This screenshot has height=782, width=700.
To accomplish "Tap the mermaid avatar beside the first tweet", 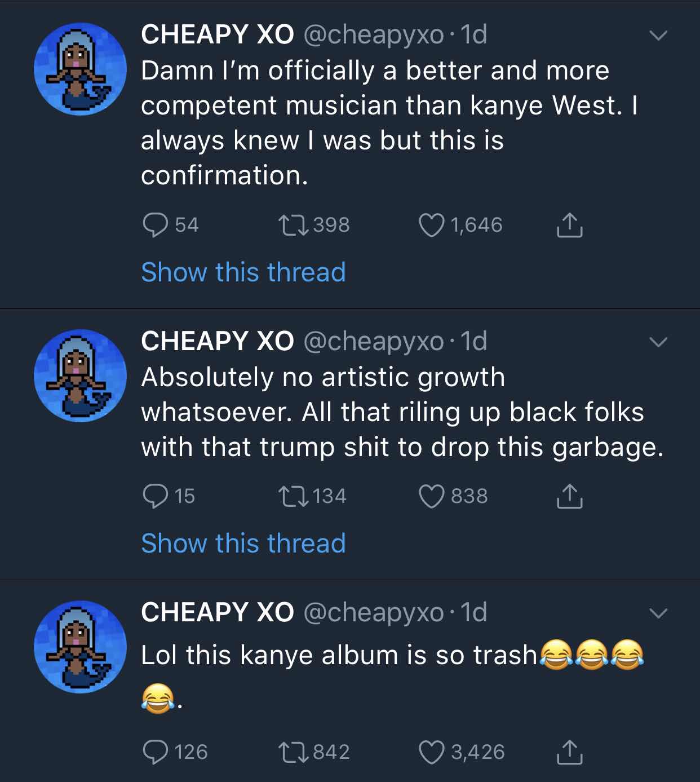I will [80, 69].
